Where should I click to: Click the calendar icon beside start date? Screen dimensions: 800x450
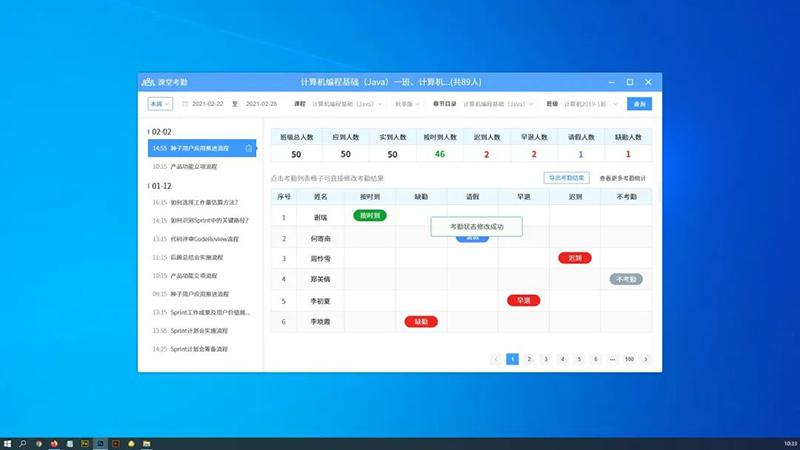pos(184,104)
